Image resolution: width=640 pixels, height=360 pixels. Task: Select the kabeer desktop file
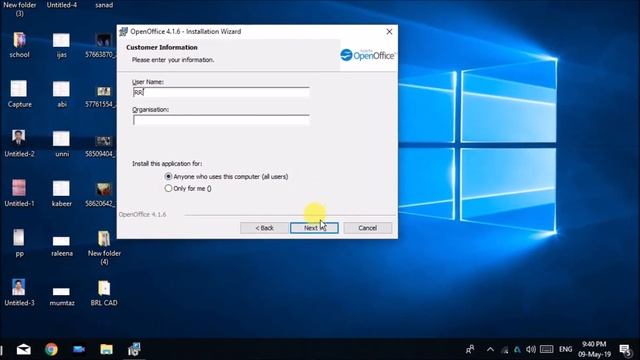tap(62, 193)
